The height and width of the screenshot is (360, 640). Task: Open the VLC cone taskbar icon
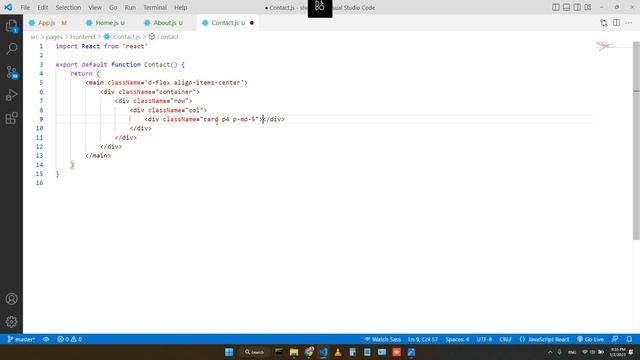pyautogui.click(x=338, y=352)
